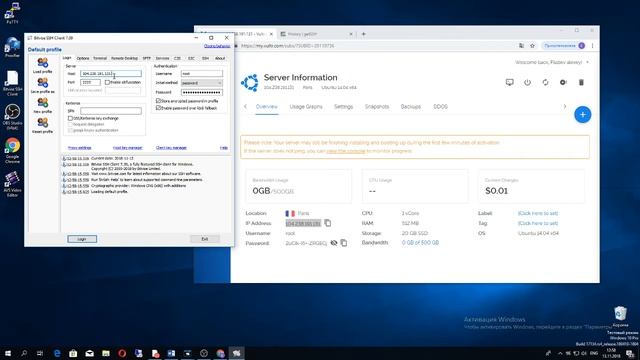Open Edge from the taskbar
Viewport: 640px width, 360px height.
(x=57, y=353)
